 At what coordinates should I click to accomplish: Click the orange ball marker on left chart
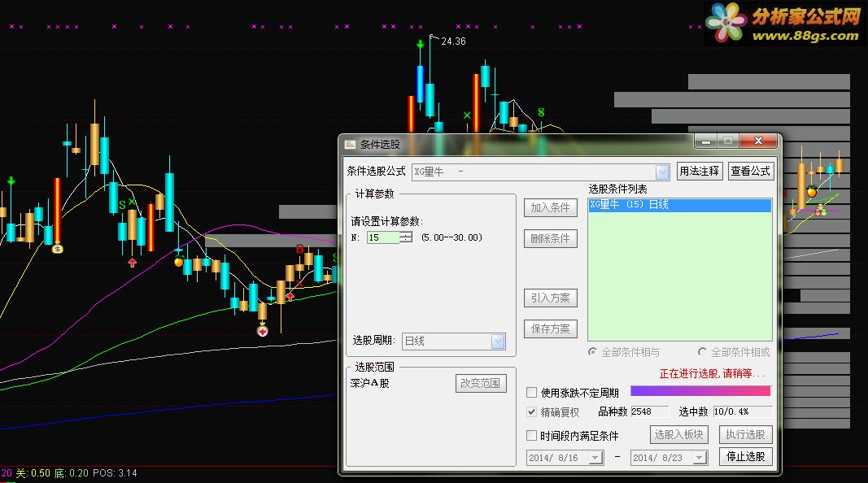tap(179, 262)
